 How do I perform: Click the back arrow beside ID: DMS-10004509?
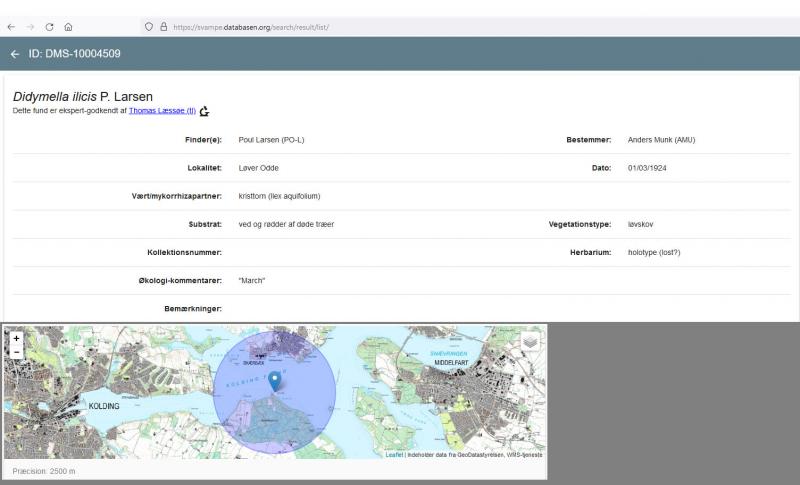click(15, 53)
